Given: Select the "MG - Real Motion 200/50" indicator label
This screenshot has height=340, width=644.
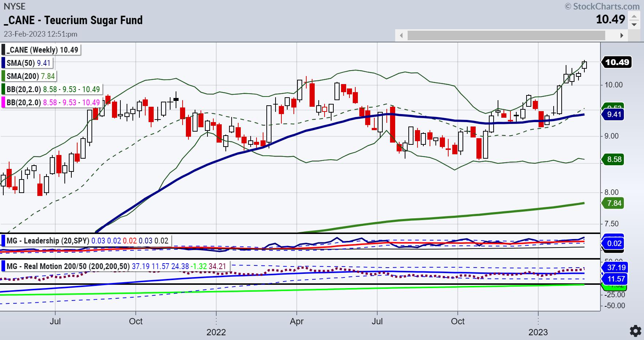Looking at the screenshot, I should [x=68, y=266].
